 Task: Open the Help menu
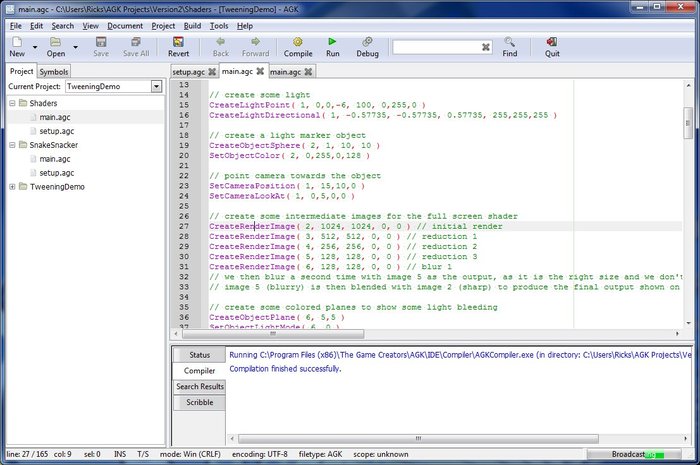point(245,26)
